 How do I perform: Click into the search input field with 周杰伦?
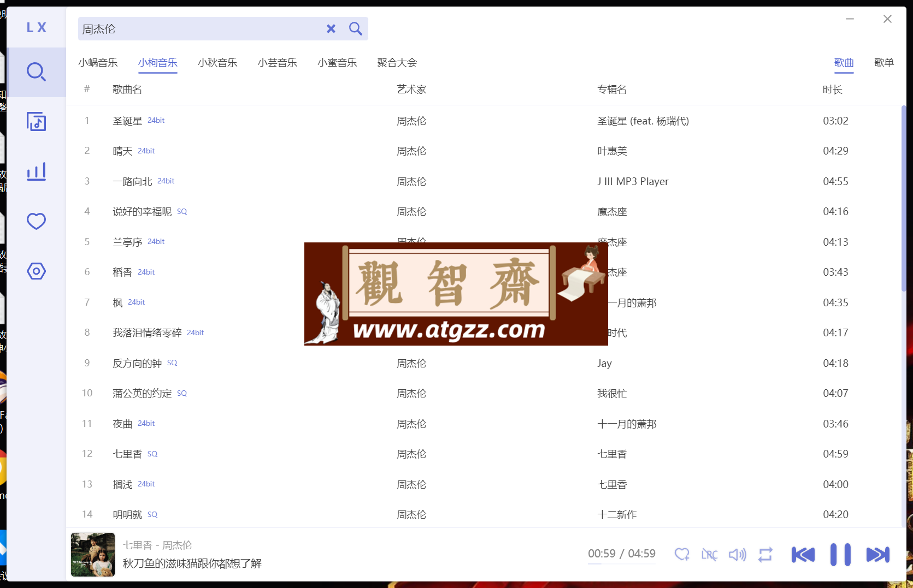(199, 29)
